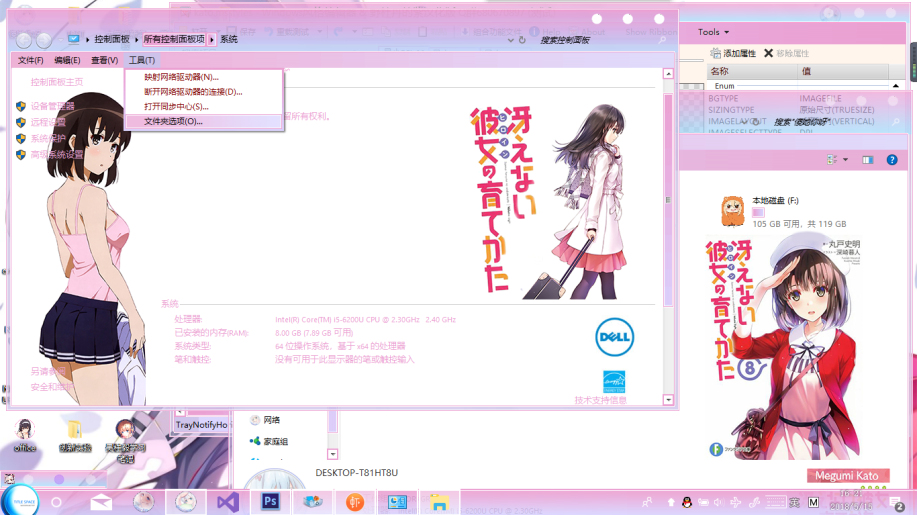
Task: Open the 文件(F) menu
Action: (30, 60)
